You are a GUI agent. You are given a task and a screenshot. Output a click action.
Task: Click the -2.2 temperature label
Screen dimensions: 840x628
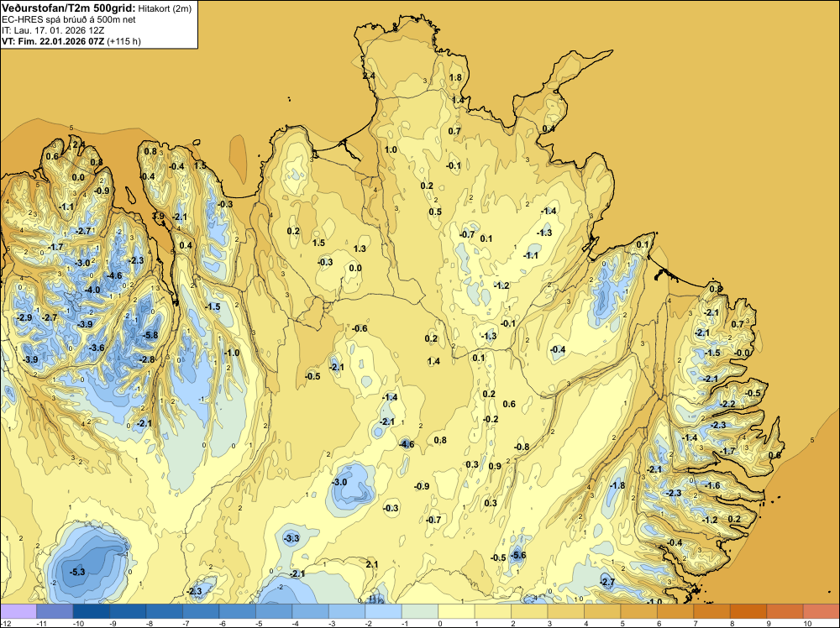tap(728, 404)
